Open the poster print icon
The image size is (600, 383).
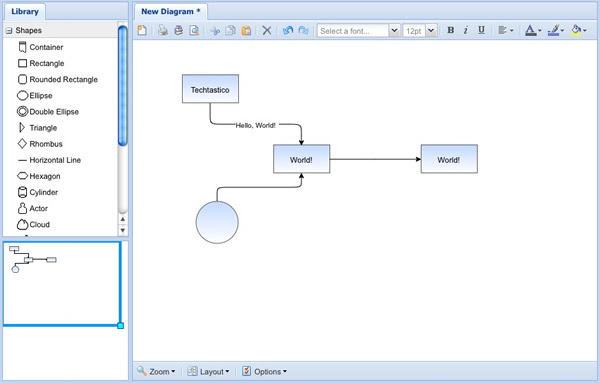178,31
